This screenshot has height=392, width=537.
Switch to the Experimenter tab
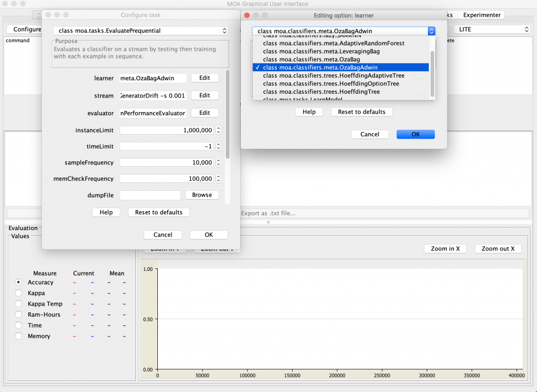(481, 15)
